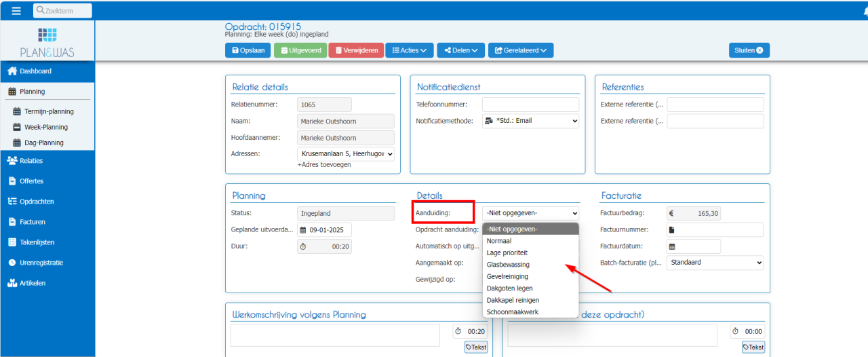
Task: Focus the Zoekterm search field
Action: (x=62, y=10)
